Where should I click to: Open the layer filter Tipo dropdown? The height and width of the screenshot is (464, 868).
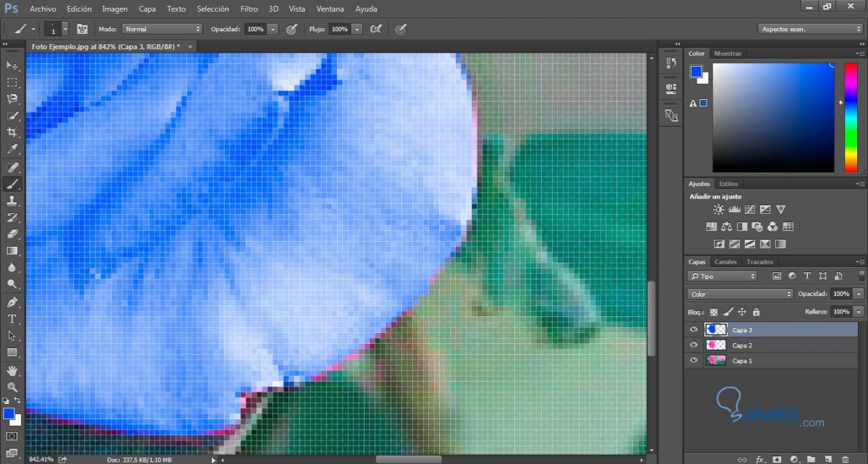point(721,276)
